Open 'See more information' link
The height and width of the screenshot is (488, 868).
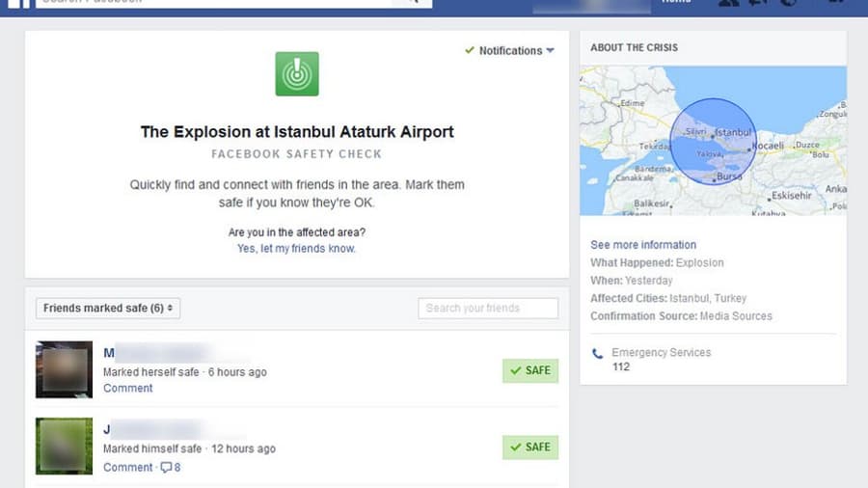(x=643, y=245)
